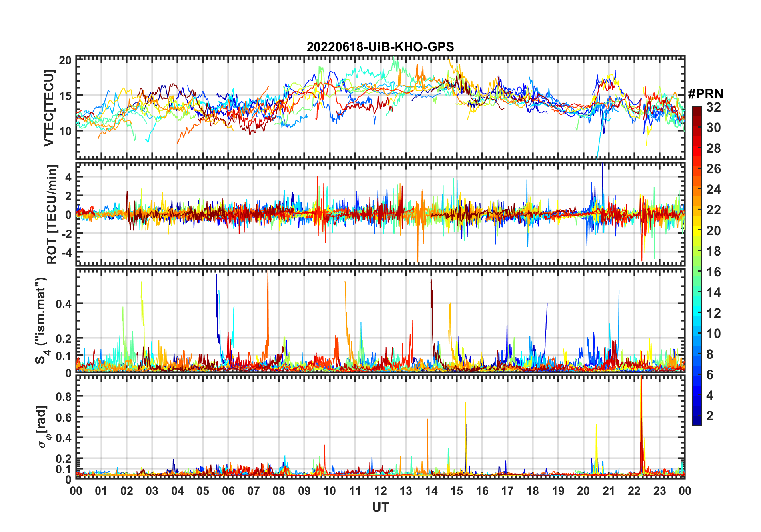Click colorbar tick label 26
The image size is (761, 532).
713,169
